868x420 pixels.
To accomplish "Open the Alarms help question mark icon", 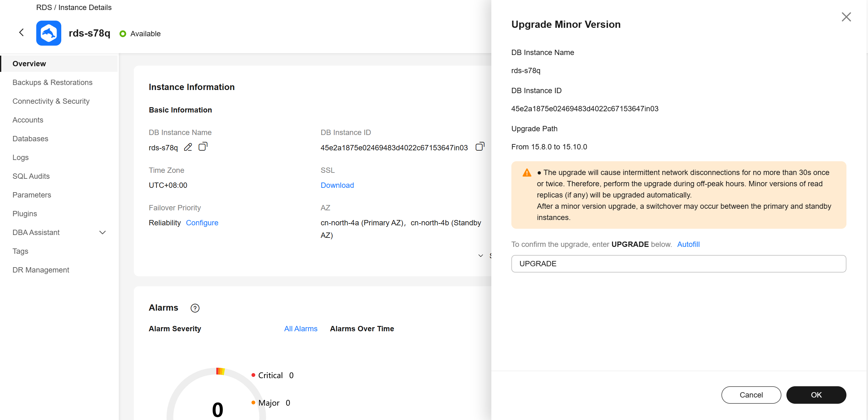I will point(195,308).
